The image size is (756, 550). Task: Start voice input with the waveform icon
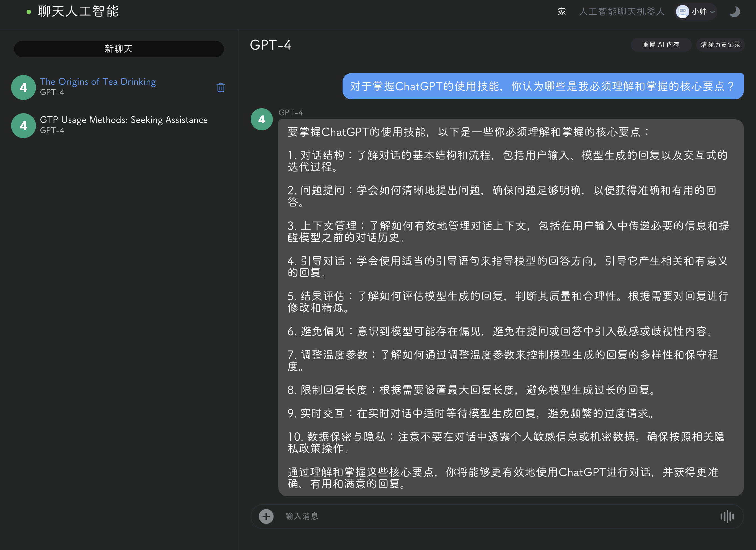pos(727,516)
